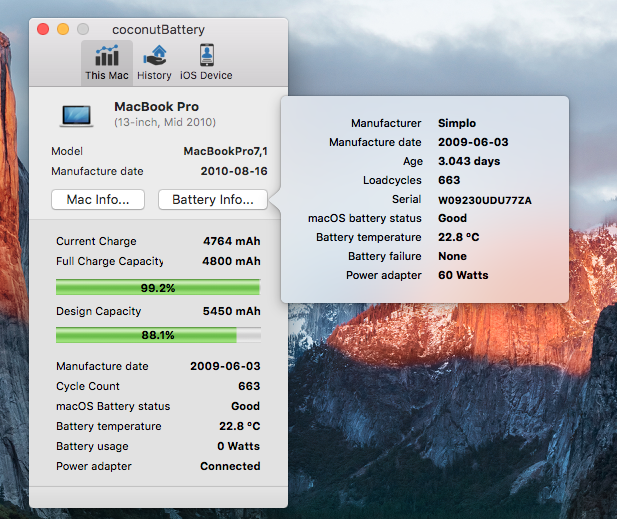Click the Connected power adapter value

coord(230,466)
